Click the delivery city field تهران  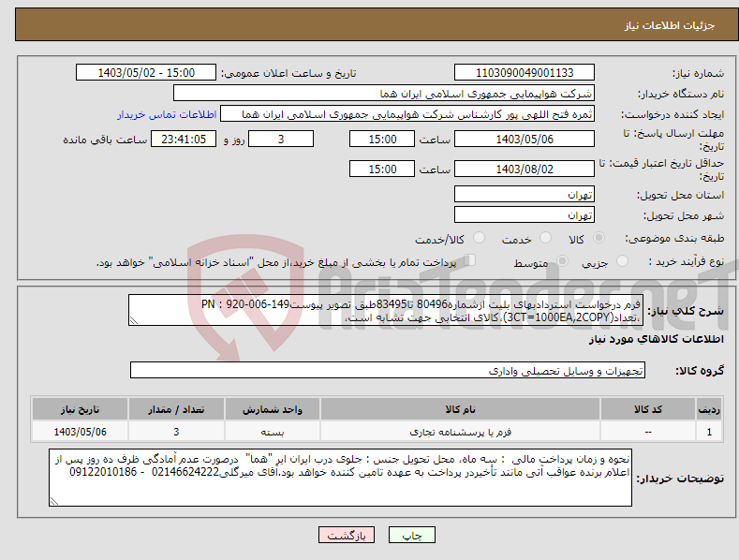525,215
